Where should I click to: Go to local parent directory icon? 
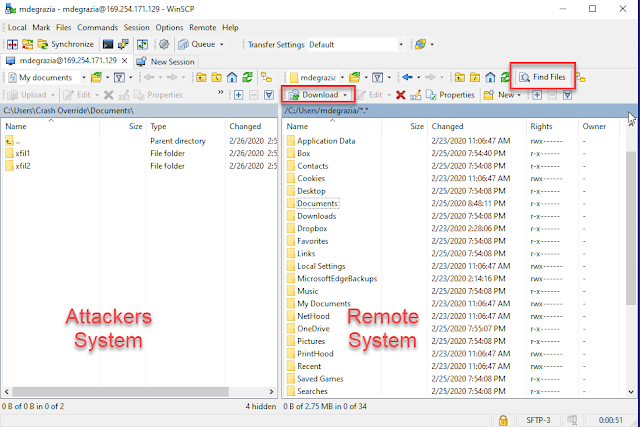201,77
